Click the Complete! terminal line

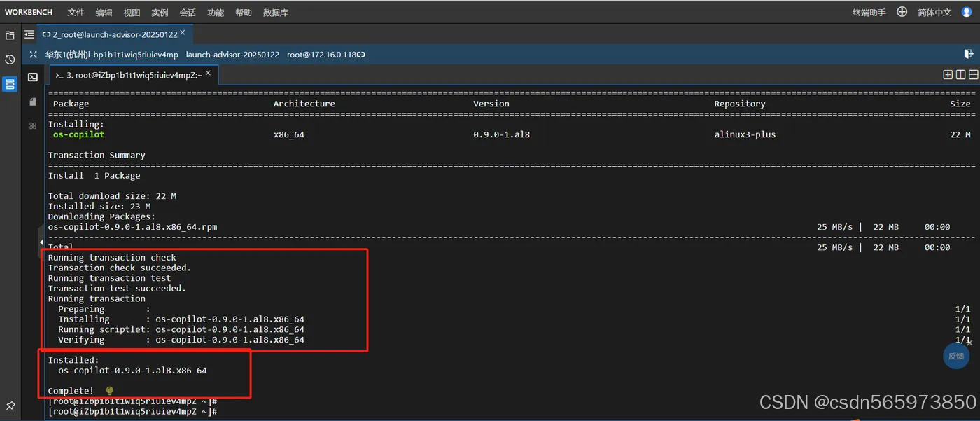pyautogui.click(x=71, y=391)
